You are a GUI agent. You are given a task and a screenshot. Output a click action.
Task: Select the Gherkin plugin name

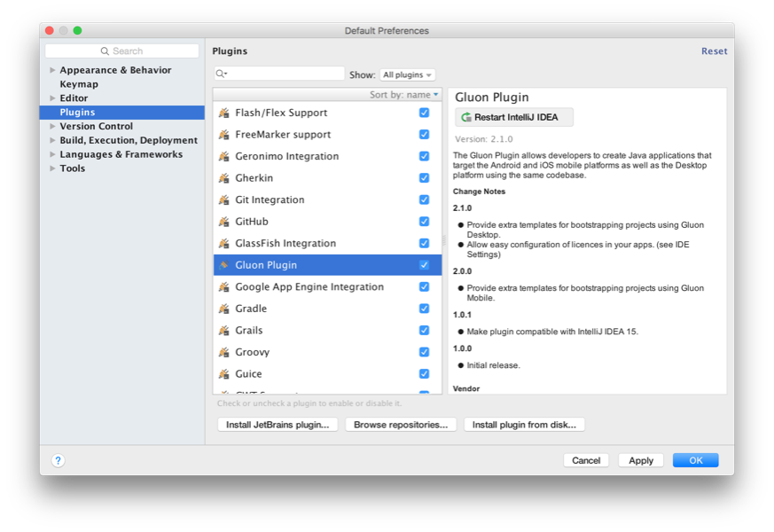pos(254,178)
